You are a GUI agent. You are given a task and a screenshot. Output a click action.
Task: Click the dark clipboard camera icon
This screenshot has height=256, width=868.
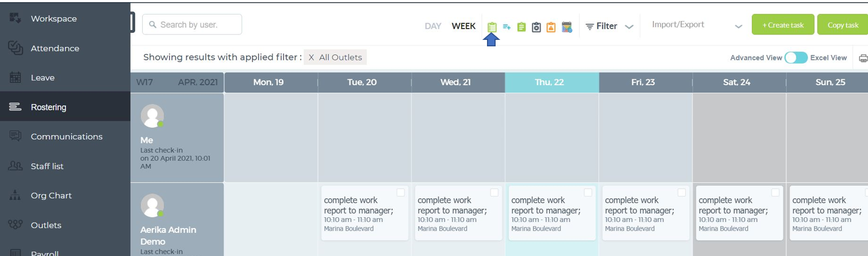[x=536, y=27]
